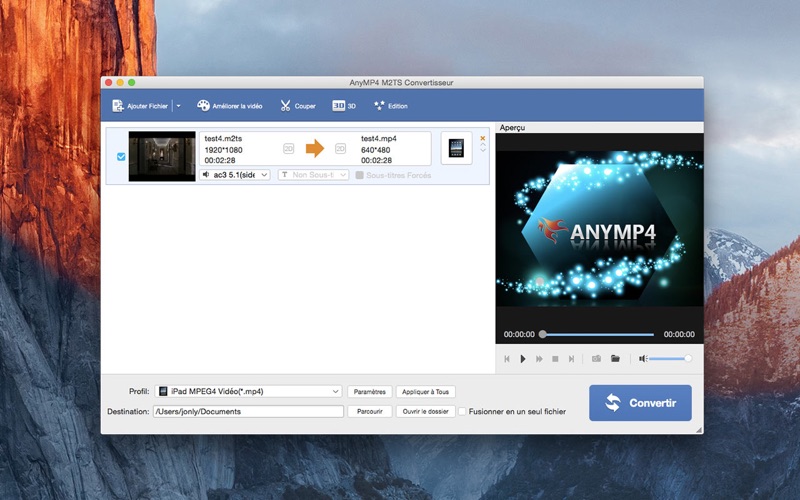Click the iPad output profile icon

tap(456, 148)
